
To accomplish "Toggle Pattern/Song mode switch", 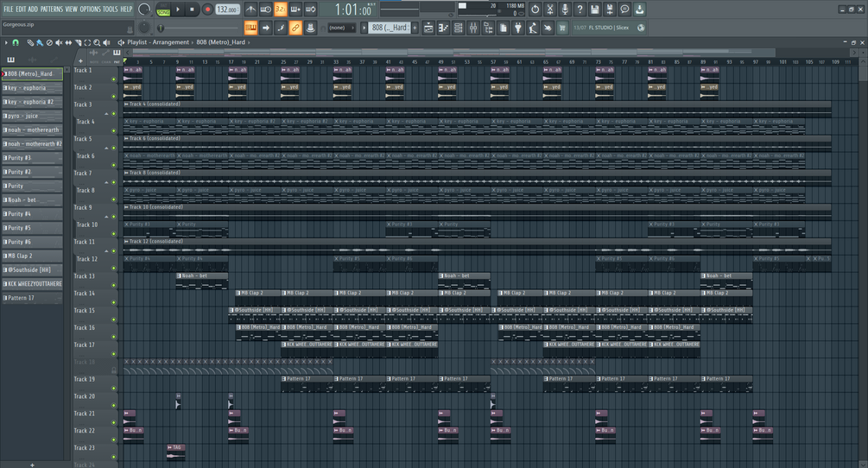I will tap(164, 9).
